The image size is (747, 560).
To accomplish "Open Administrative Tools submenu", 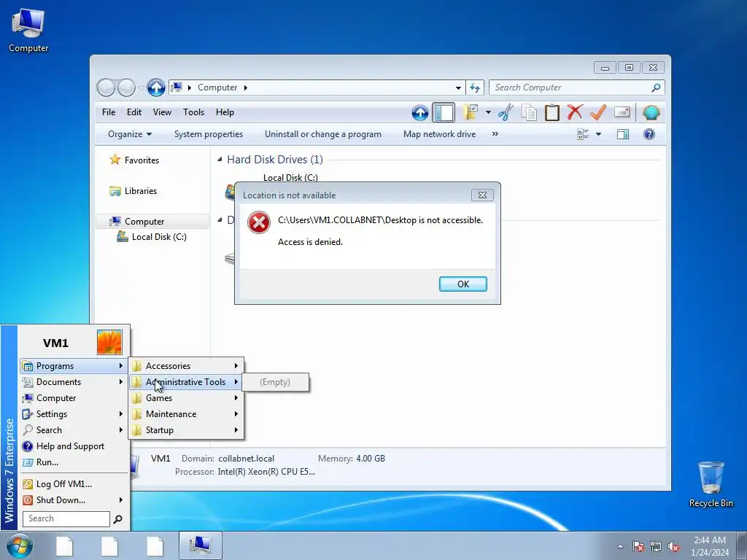I will tap(186, 382).
